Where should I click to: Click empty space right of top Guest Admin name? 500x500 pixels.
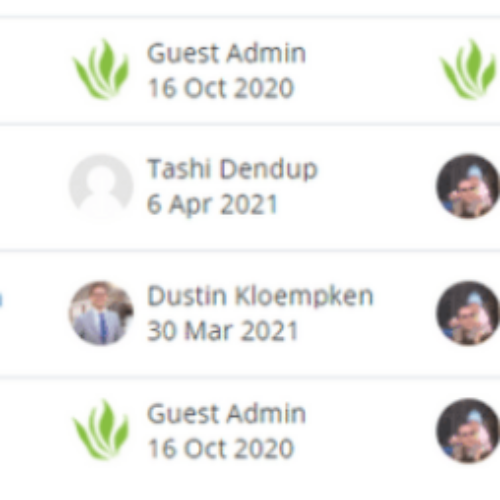(x=372, y=53)
